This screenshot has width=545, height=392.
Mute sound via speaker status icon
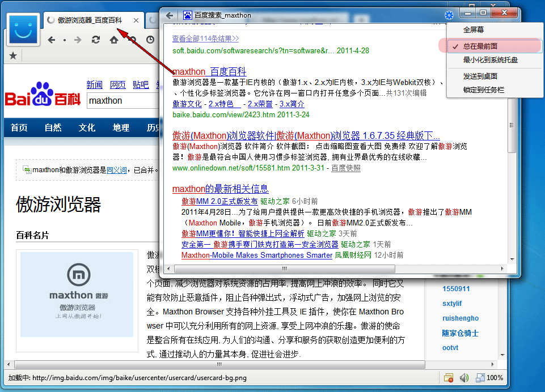pyautogui.click(x=464, y=378)
